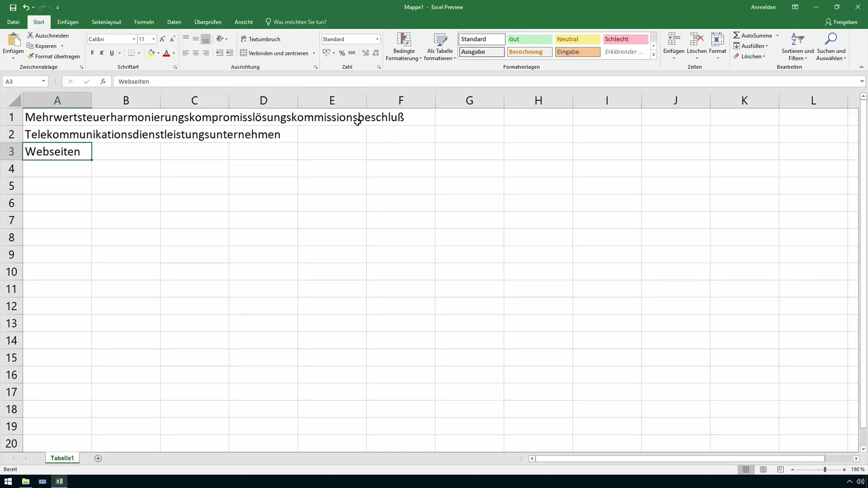Expand the Standard number format dropdown

point(377,39)
